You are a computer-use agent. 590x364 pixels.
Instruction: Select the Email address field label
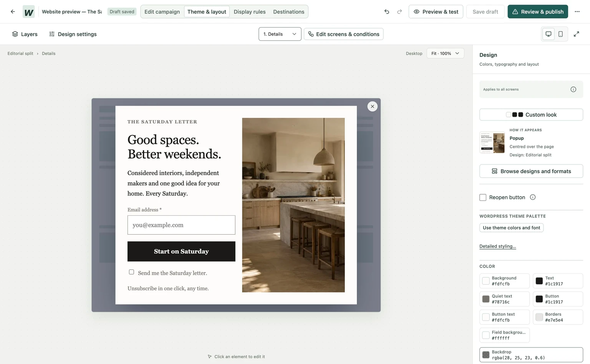point(144,210)
